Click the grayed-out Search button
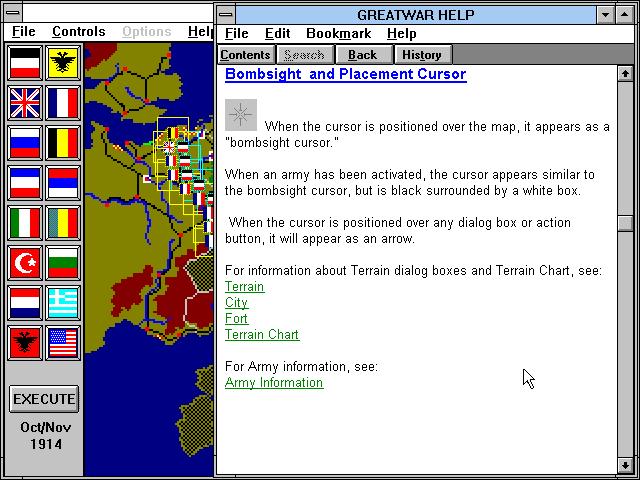Screen dimensions: 640x480 304,55
